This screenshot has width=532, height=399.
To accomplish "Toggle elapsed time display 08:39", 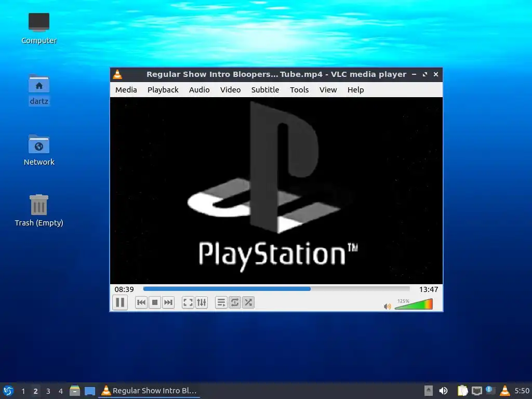I will click(124, 289).
